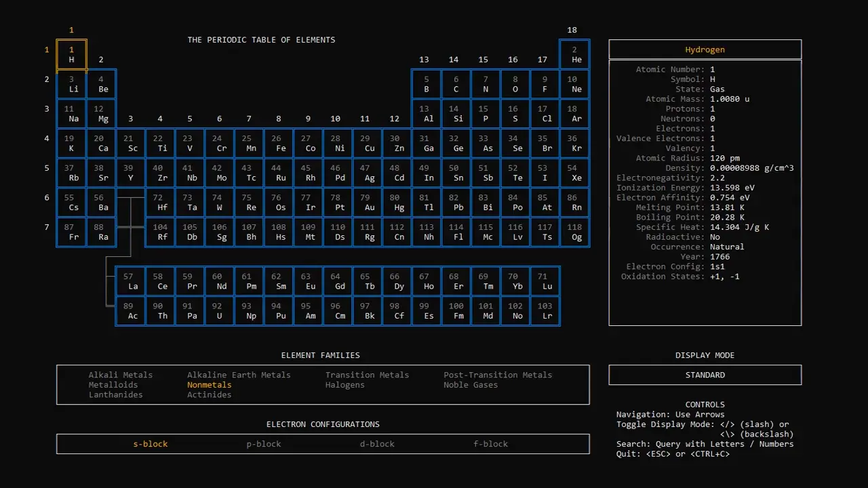The width and height of the screenshot is (868, 488).
Task: Select Lanthanum to view its properties
Action: 130,282
